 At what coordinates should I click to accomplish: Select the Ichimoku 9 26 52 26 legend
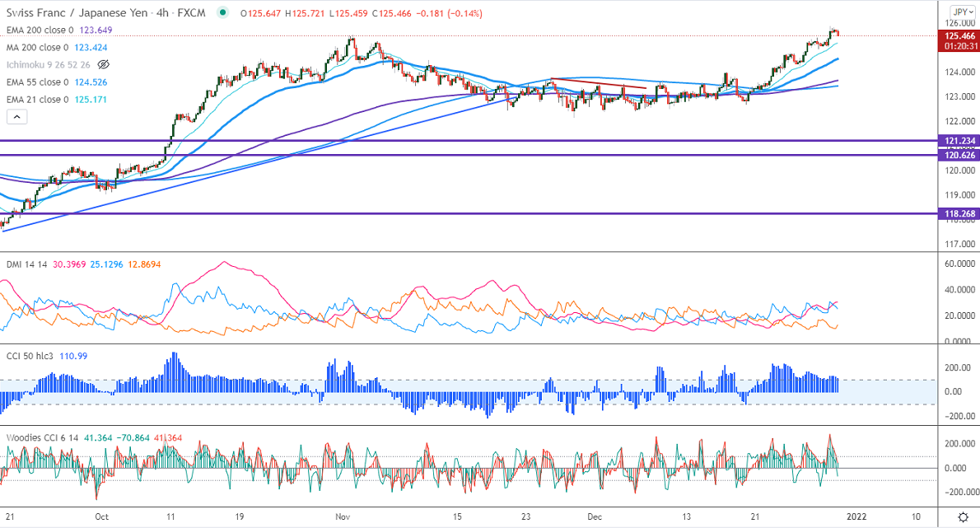tap(48, 64)
